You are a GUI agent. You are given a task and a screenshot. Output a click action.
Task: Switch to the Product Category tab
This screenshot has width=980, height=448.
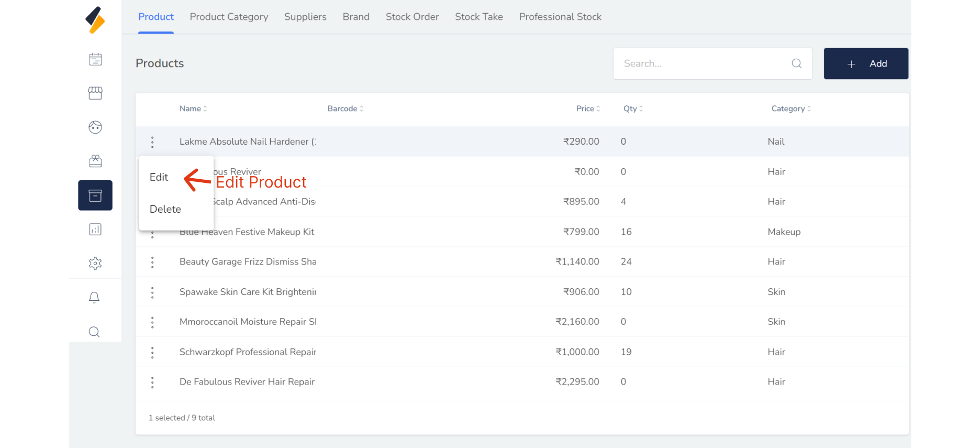[x=229, y=17]
